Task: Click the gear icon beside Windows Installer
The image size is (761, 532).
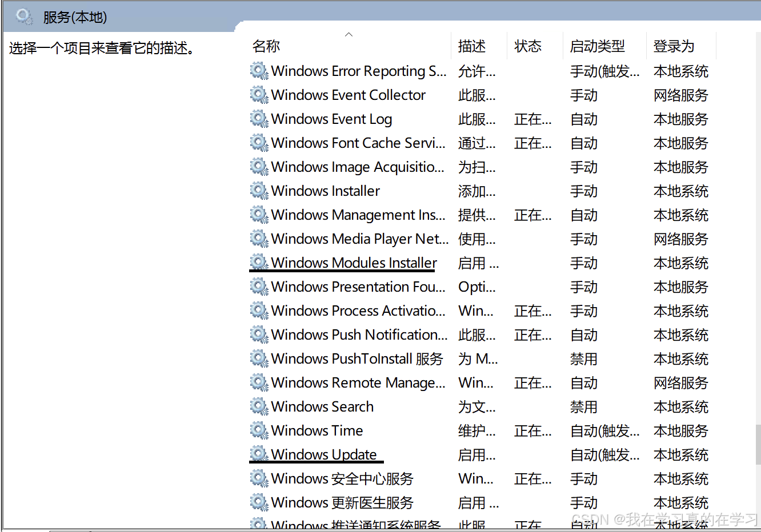Action: tap(259, 191)
